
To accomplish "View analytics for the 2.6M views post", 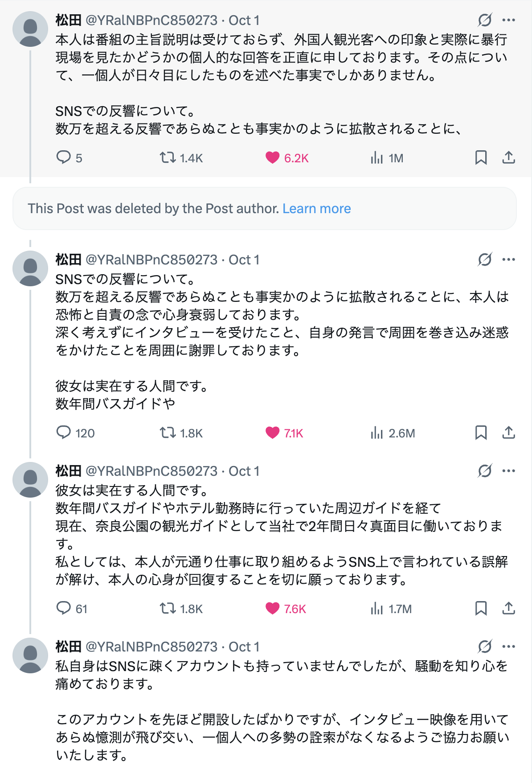I will (376, 433).
